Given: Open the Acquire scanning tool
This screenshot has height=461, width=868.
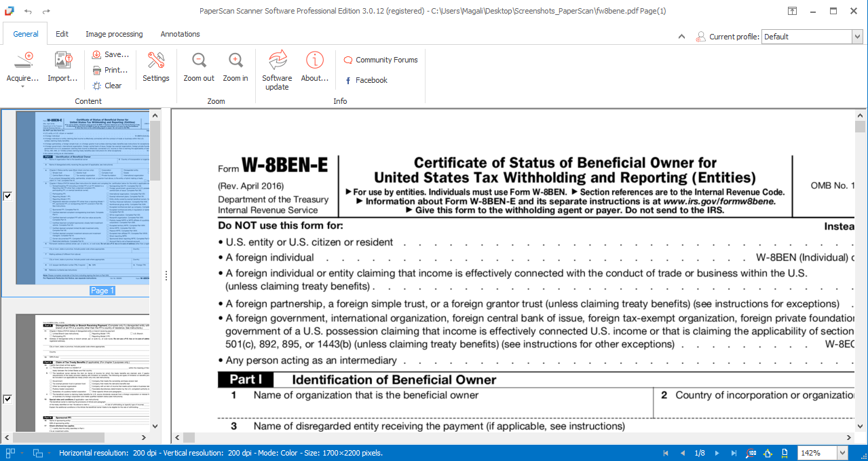Looking at the screenshot, I should coord(21,68).
